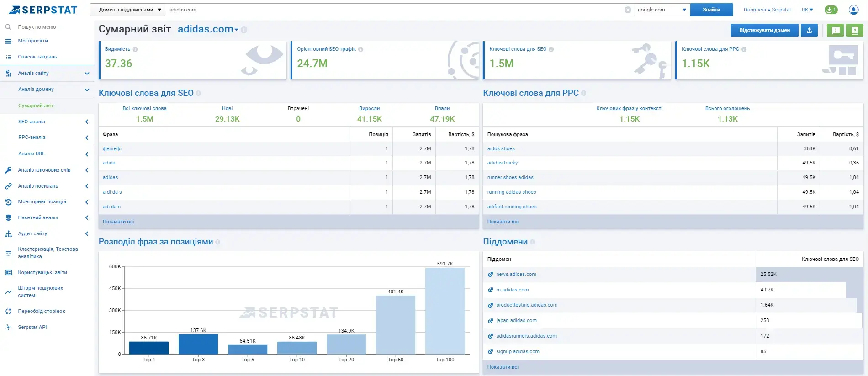The image size is (868, 376).
Task: Click the Serpstat logo
Action: pos(43,10)
